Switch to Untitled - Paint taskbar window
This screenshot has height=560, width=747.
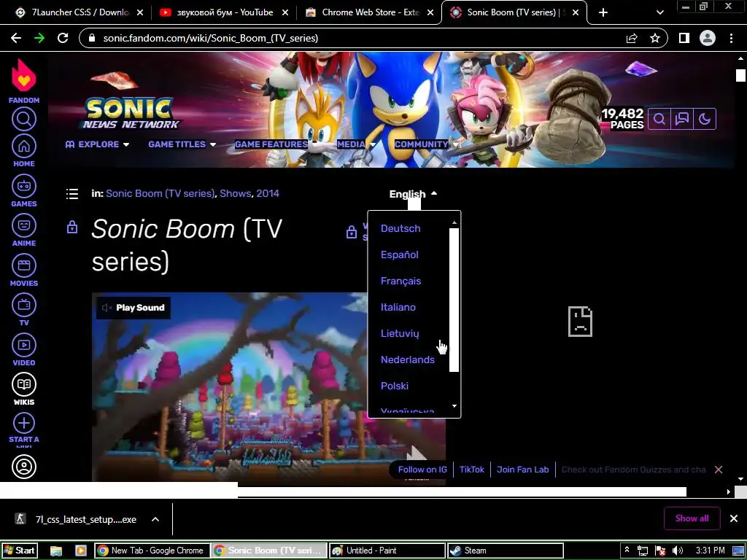click(x=387, y=551)
